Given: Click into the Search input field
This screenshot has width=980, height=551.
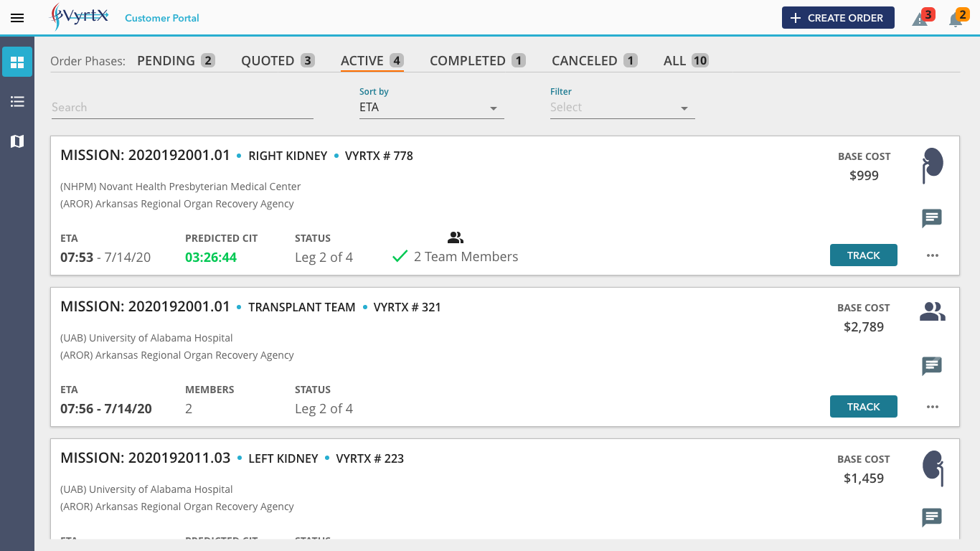Looking at the screenshot, I should click(x=182, y=108).
